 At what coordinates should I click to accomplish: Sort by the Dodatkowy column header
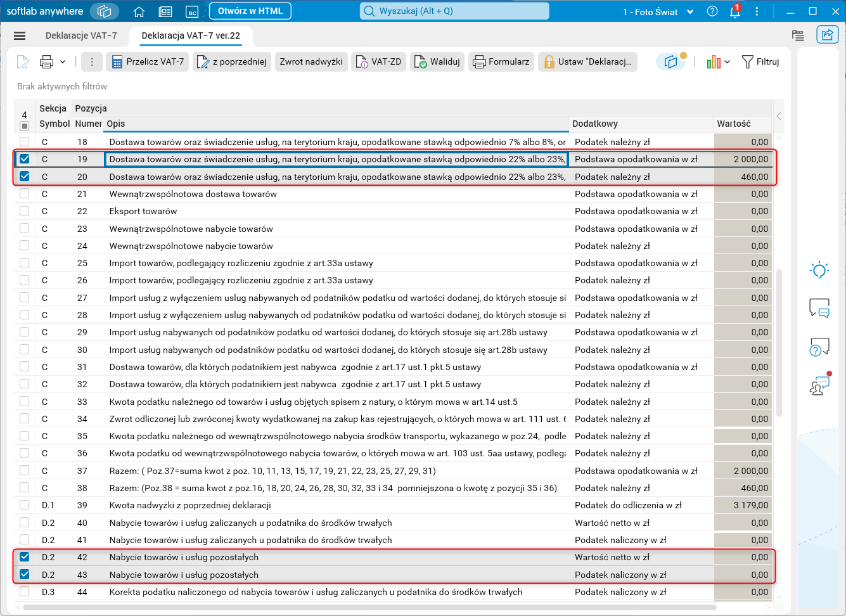641,124
